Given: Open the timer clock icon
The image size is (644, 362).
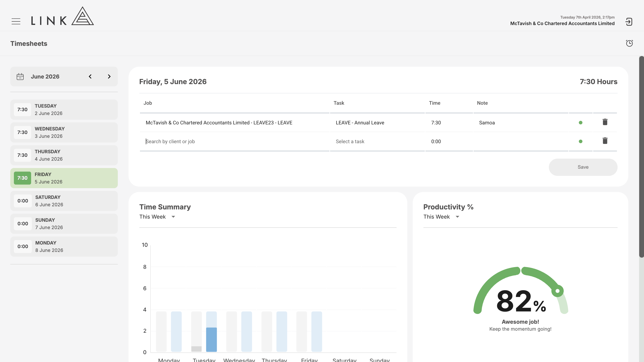Looking at the screenshot, I should coord(629,43).
